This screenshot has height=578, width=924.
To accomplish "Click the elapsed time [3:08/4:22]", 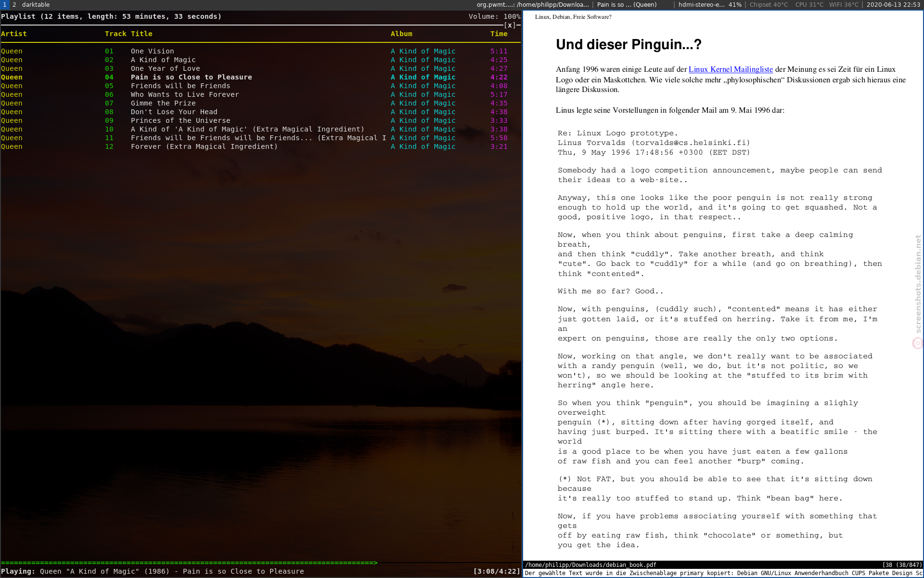I will tap(497, 571).
